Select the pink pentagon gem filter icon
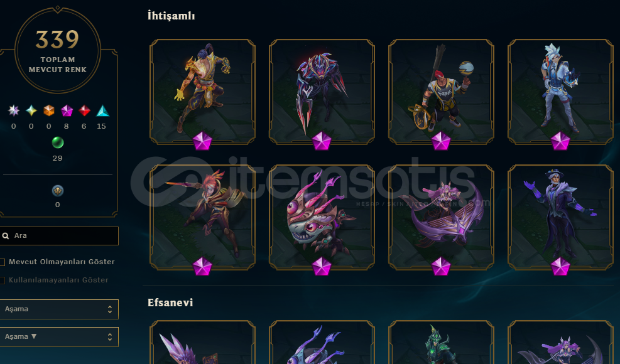620x364 pixels. click(67, 110)
